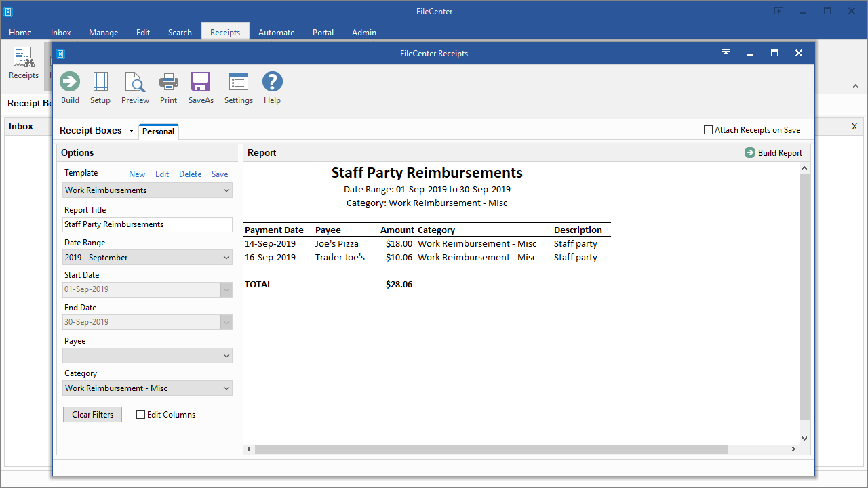This screenshot has width=868, height=488.
Task: Click into the Report Title text field
Action: coord(147,224)
